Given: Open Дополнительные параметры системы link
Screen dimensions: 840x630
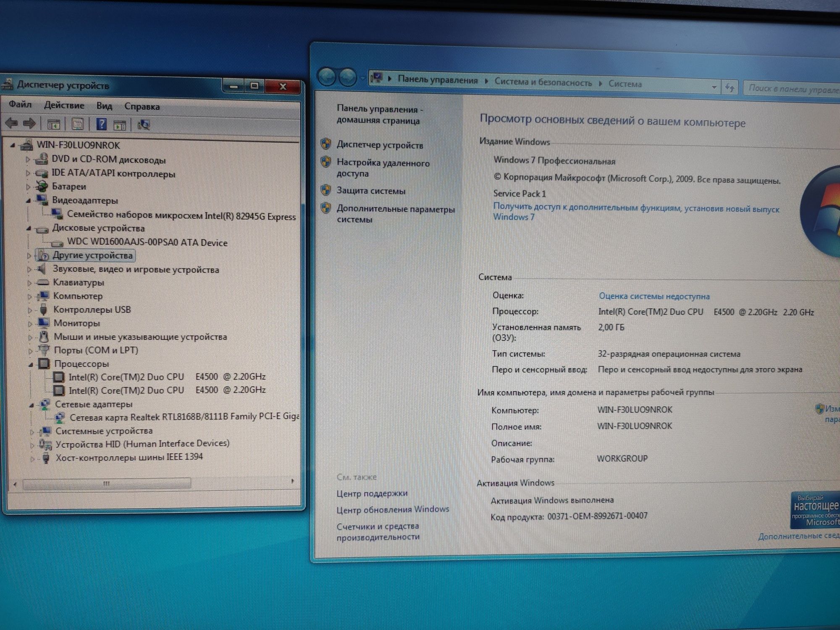Looking at the screenshot, I should (396, 214).
